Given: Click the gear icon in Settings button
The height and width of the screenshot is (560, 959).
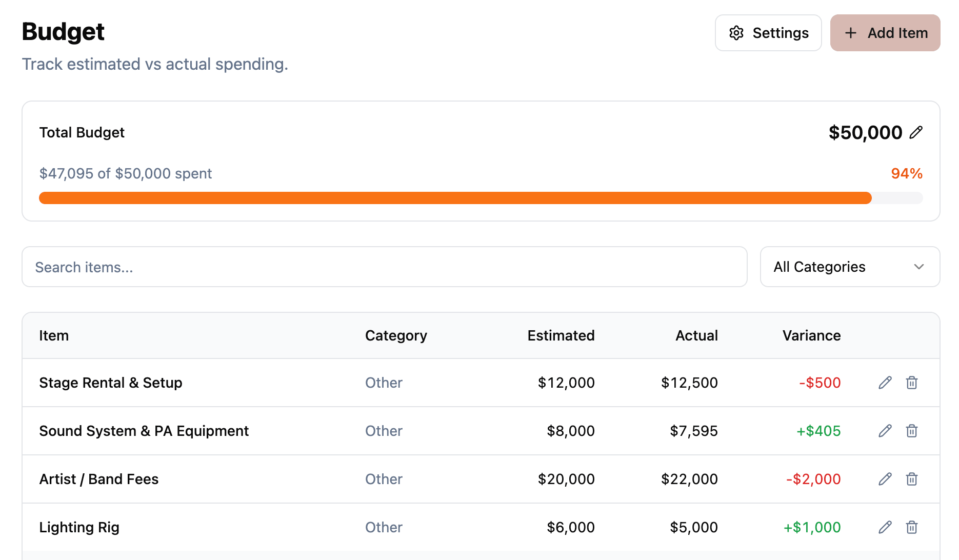Looking at the screenshot, I should tap(736, 33).
